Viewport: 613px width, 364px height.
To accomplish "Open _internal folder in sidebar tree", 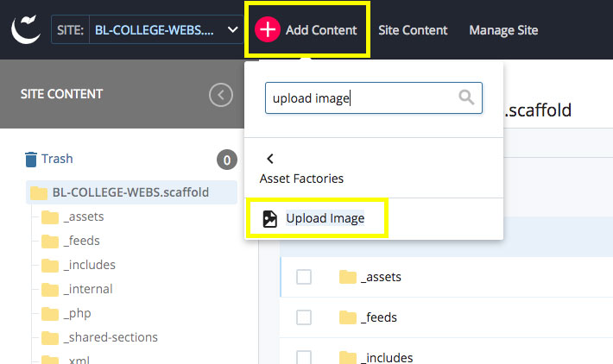I will 88,289.
